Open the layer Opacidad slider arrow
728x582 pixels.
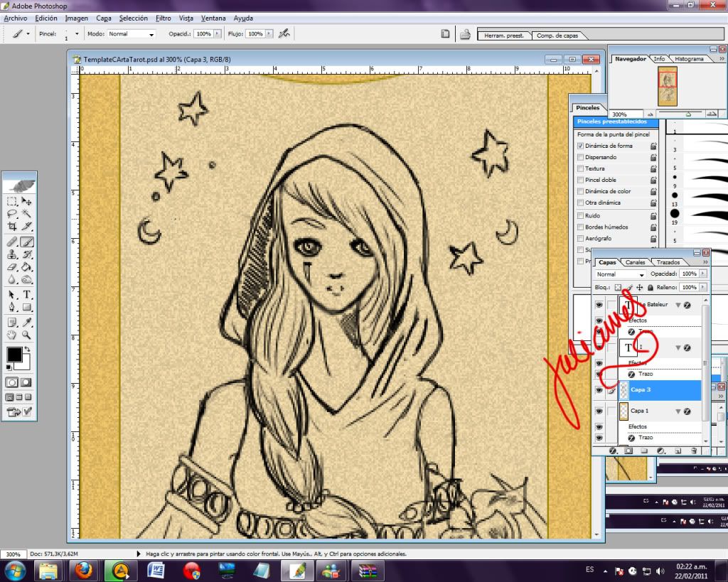[703, 274]
